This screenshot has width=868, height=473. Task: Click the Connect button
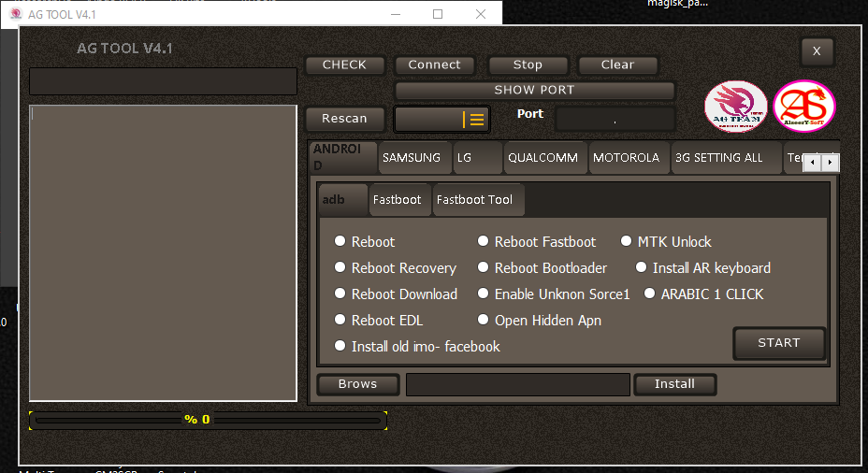[435, 64]
